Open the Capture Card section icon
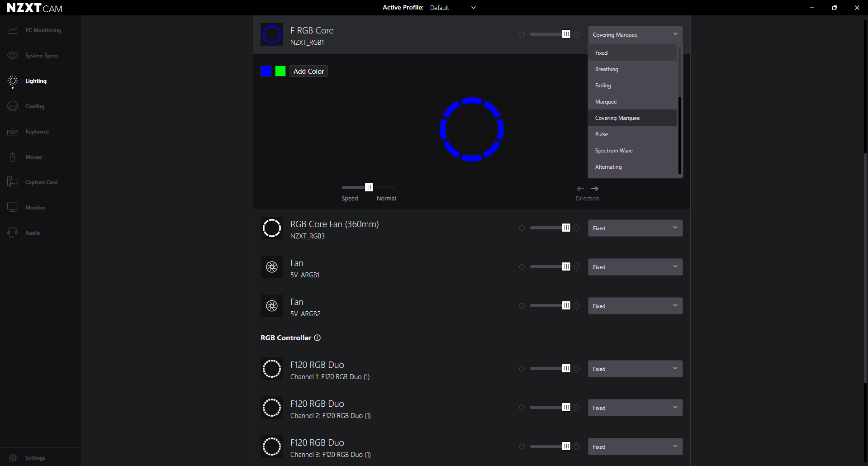 [x=13, y=182]
